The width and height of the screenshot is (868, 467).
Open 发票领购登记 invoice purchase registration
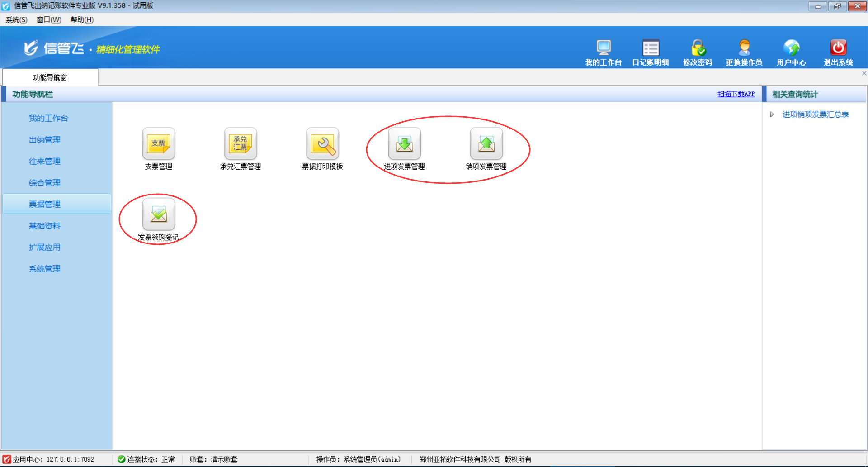pos(158,214)
